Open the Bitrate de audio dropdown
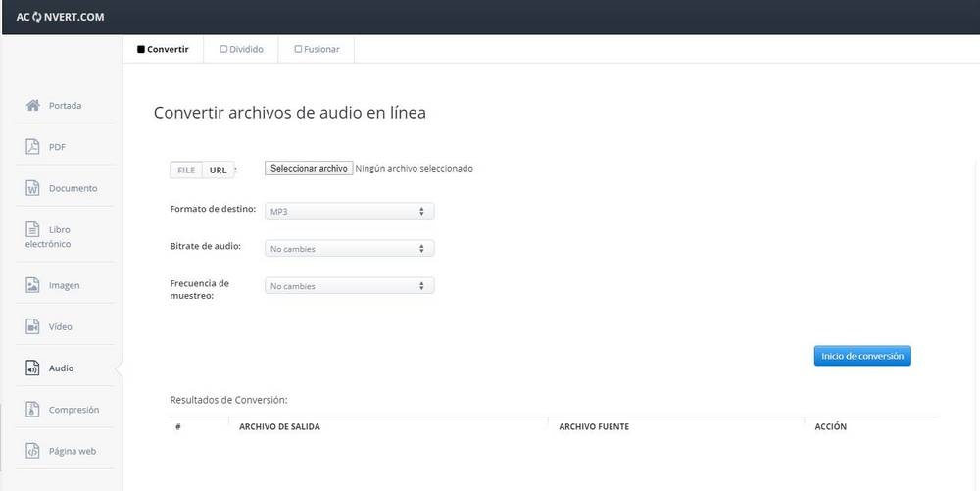 (x=350, y=249)
